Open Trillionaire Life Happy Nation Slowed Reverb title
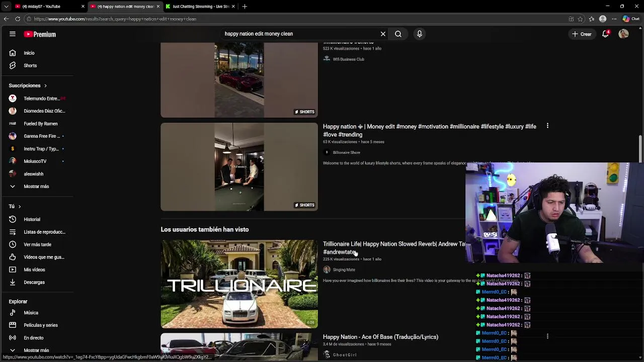The width and height of the screenshot is (644, 362). (x=394, y=248)
